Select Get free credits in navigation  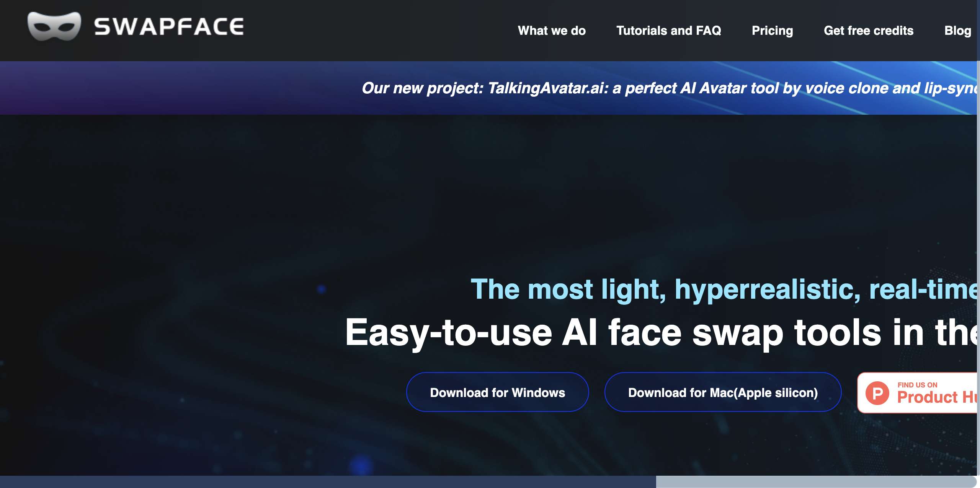click(868, 31)
